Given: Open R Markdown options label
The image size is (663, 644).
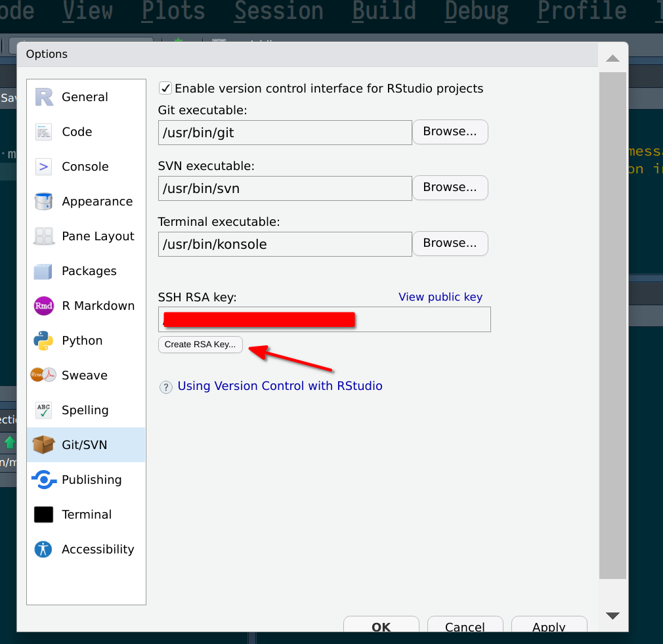Looking at the screenshot, I should click(x=98, y=306).
